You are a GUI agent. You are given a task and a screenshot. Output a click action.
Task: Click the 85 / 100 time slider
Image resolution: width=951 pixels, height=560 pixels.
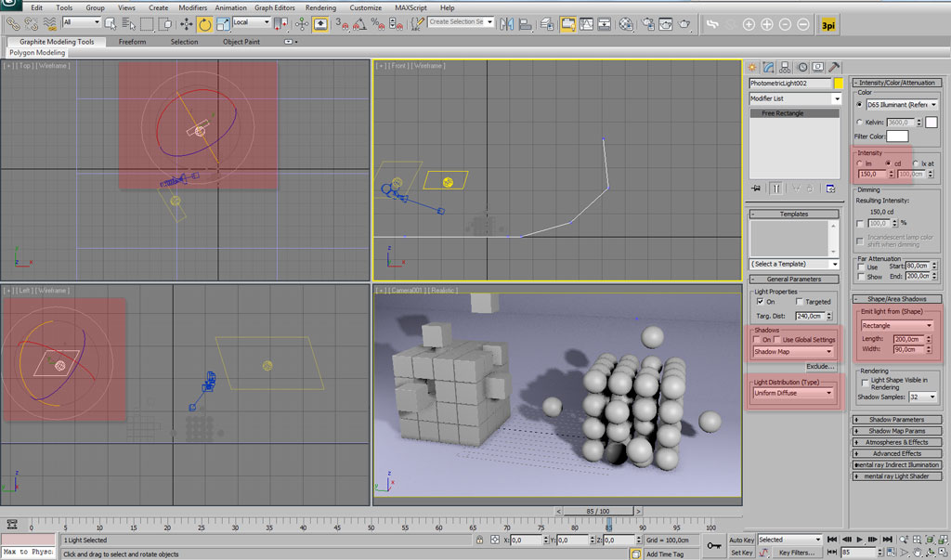tap(598, 512)
